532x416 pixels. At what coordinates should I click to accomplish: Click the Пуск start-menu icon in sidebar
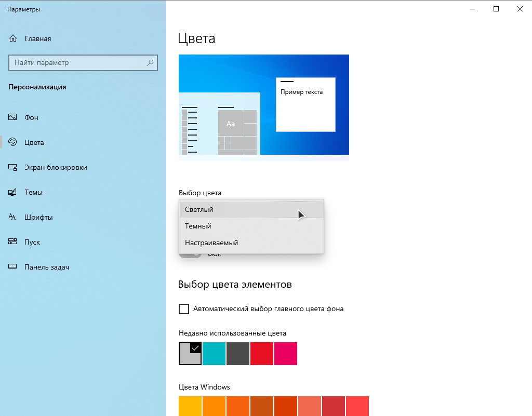(x=14, y=243)
